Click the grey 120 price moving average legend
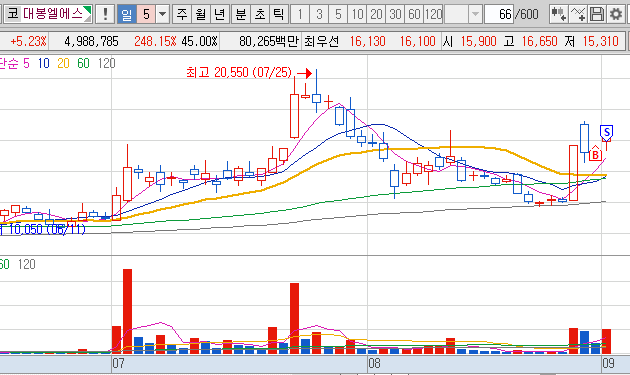Viewport: 630px width, 375px height. pos(106,63)
